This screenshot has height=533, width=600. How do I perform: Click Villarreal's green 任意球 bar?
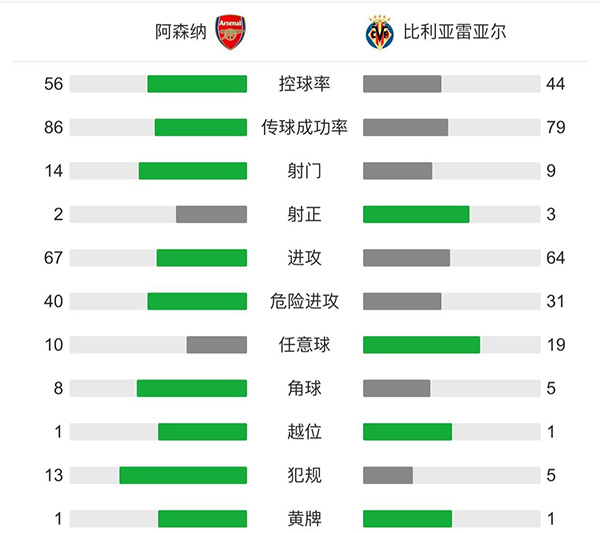tap(421, 345)
